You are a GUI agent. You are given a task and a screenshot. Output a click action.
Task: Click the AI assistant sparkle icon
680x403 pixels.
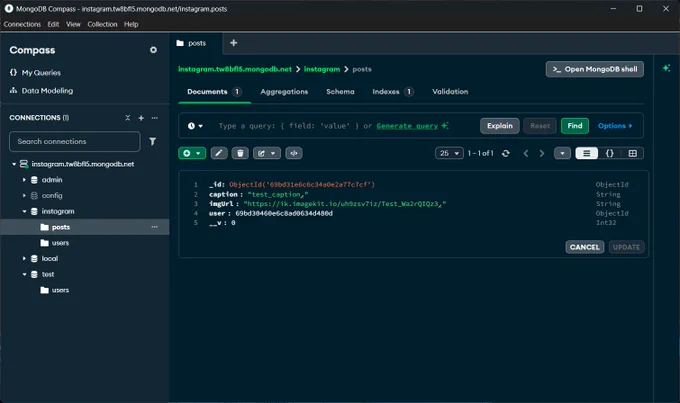tap(667, 68)
